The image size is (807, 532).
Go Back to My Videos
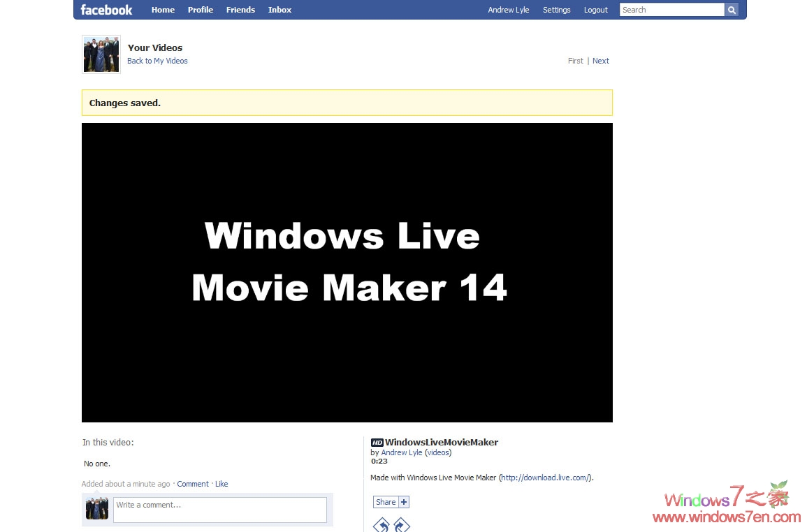coord(157,61)
